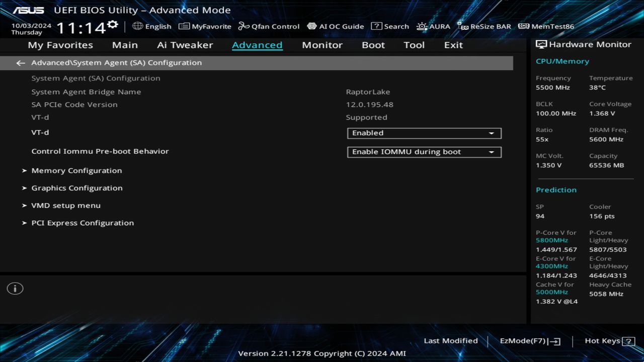Open the ReSize BAR option

pos(484,26)
